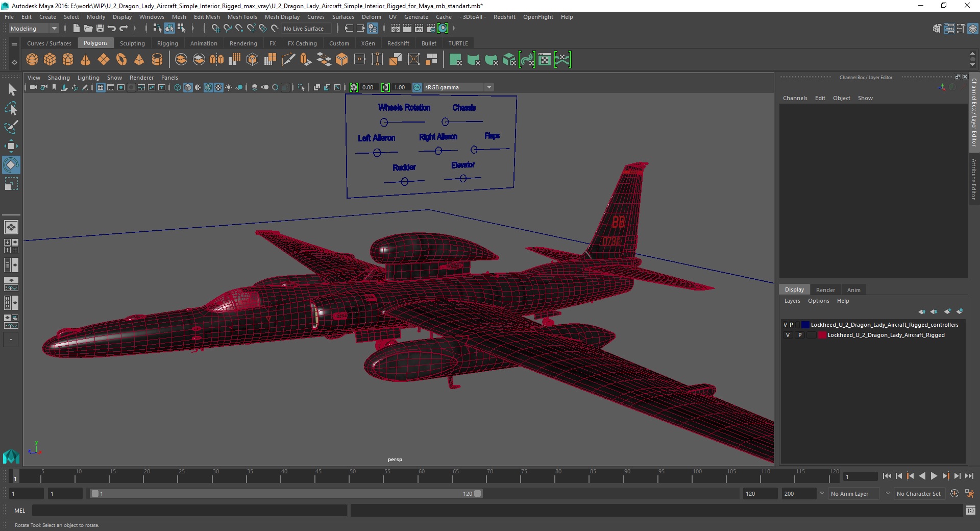Viewport: 980px width, 531px height.
Task: Activate the Scale tool
Action: pos(11,184)
